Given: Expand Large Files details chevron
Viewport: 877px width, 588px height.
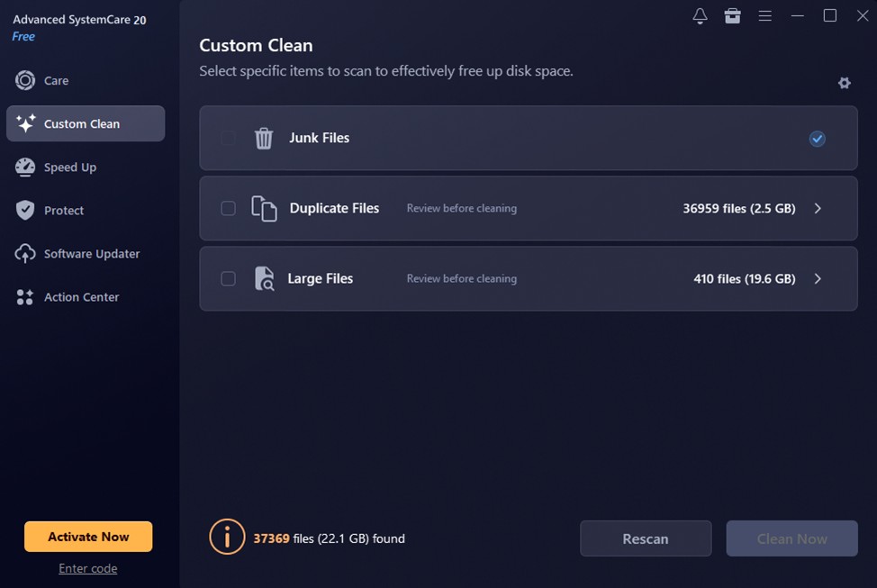Looking at the screenshot, I should (x=818, y=278).
